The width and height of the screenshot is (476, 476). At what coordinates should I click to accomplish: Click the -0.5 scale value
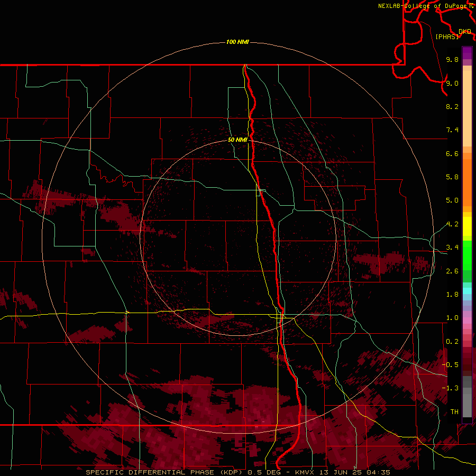(x=450, y=365)
